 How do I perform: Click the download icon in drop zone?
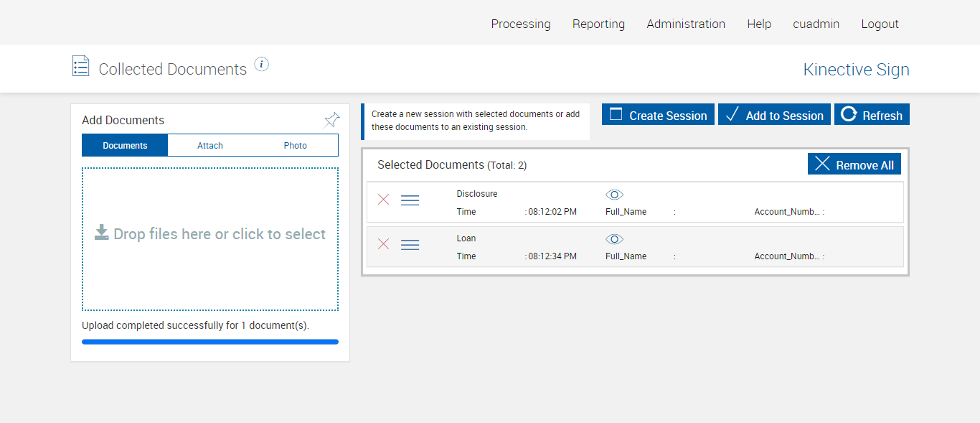point(102,232)
